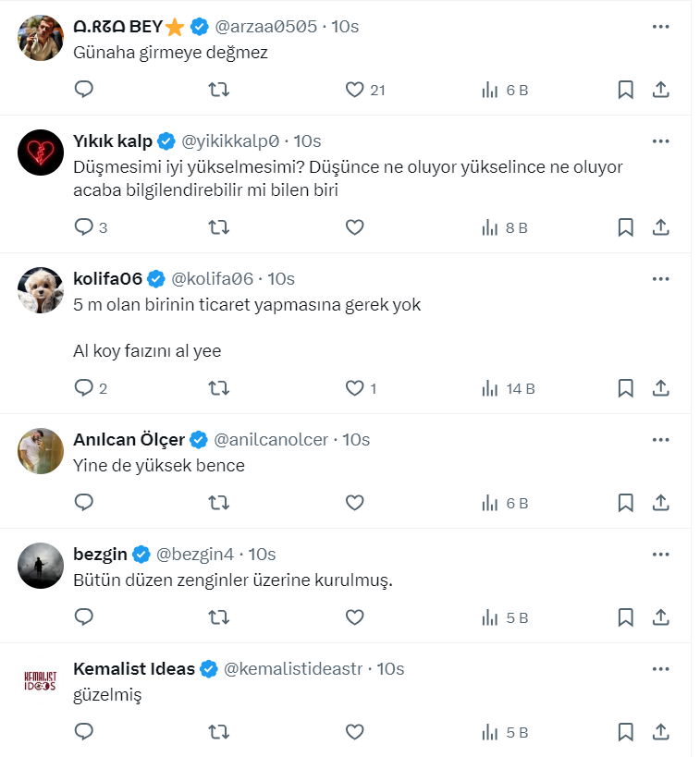Image resolution: width=700 pixels, height=757 pixels.
Task: Reply to Kemalist Ideas' tweet
Action: (84, 732)
